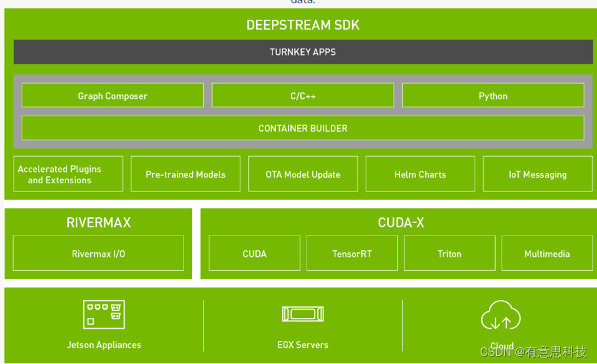This screenshot has height=364, width=597.
Task: Click the TensorRT box
Action: [352, 253]
